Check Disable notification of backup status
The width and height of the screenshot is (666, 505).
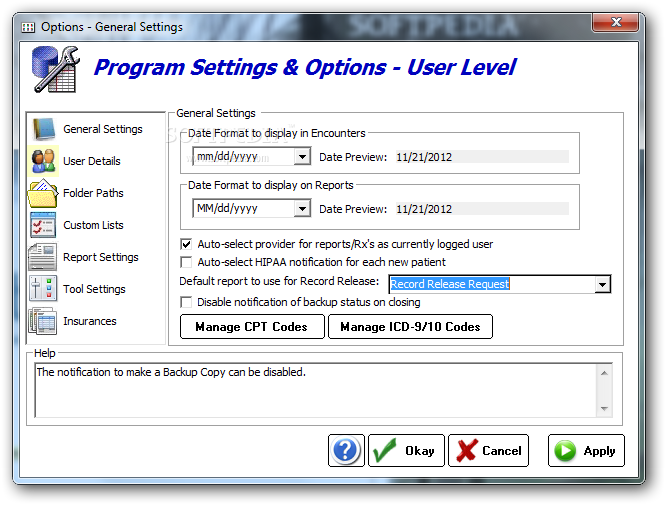[x=186, y=302]
